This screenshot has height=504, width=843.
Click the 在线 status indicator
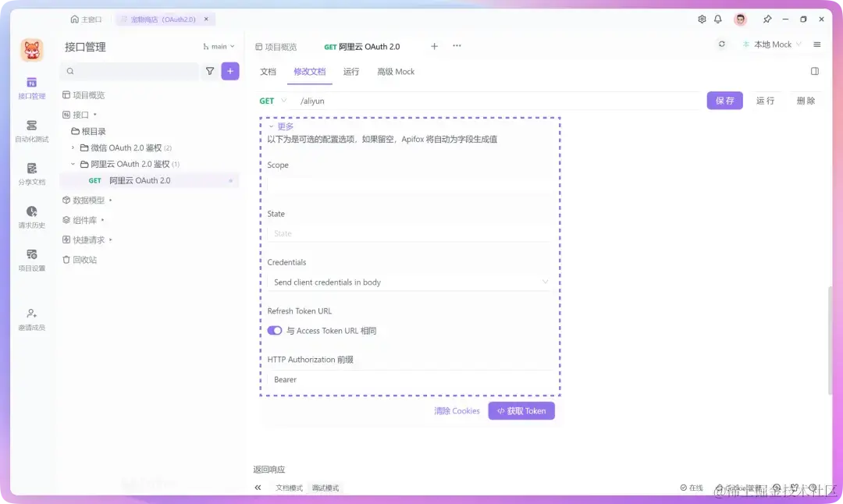(692, 488)
